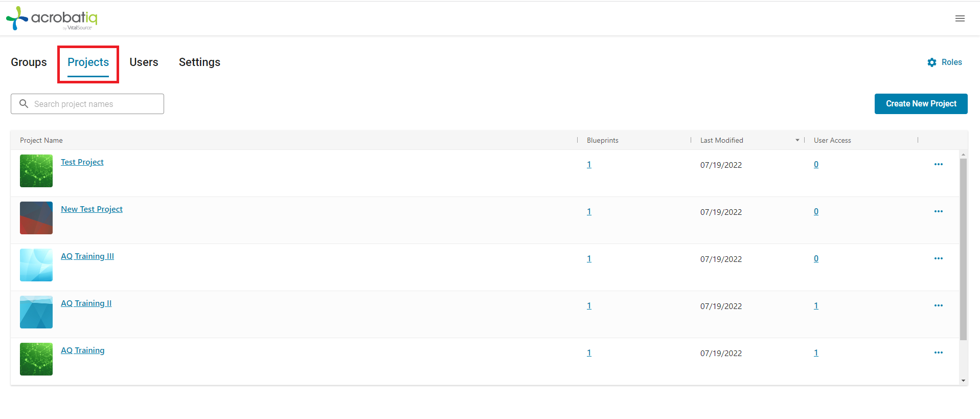This screenshot has height=419, width=980.
Task: Open more options for AQ Training II
Action: click(939, 305)
